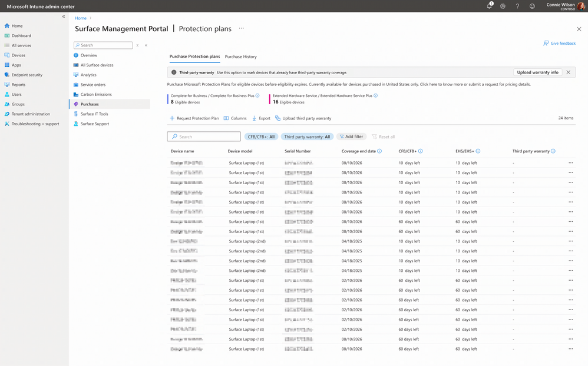Viewport: 588px width, 366px height.
Task: Open the notifications bell icon
Action: click(x=490, y=6)
